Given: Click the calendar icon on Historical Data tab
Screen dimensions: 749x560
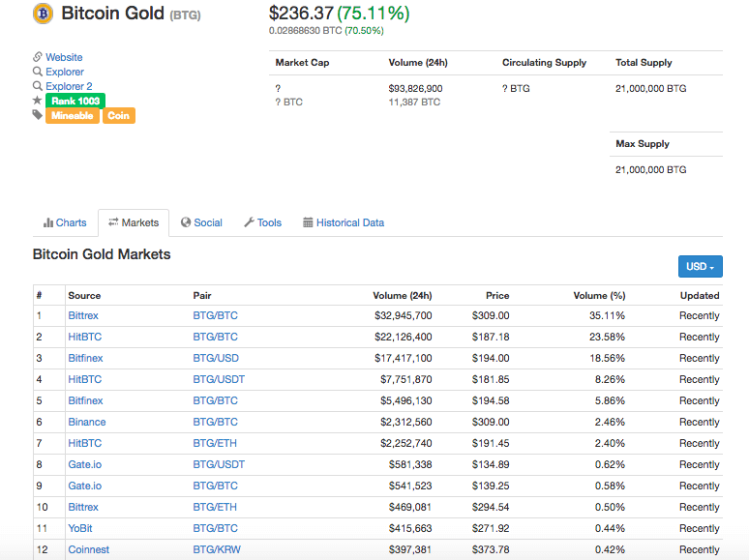Looking at the screenshot, I should coord(308,222).
